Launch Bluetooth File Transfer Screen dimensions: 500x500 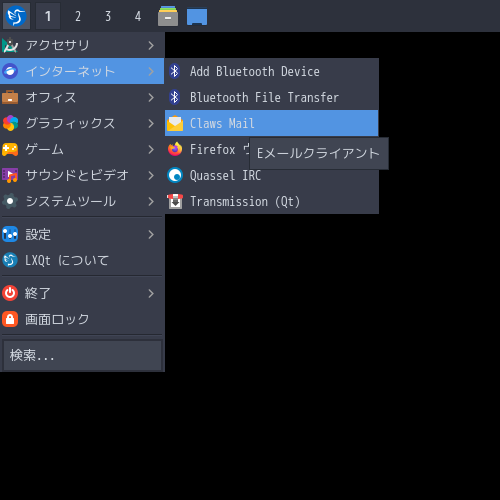(x=272, y=97)
